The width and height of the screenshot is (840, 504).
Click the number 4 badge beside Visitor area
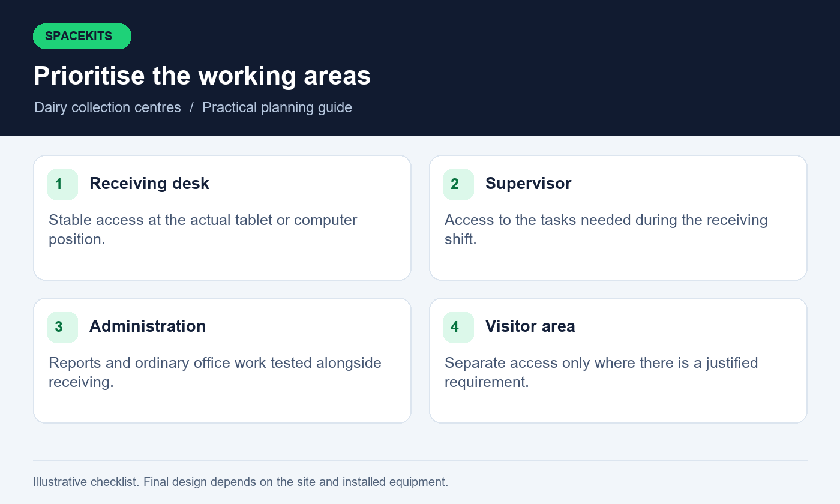click(458, 327)
